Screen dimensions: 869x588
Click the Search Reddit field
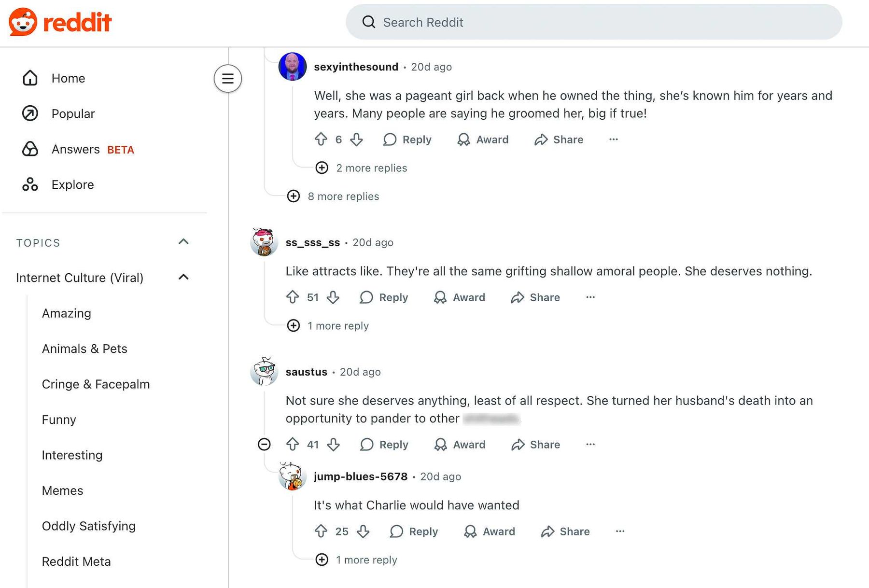(594, 22)
